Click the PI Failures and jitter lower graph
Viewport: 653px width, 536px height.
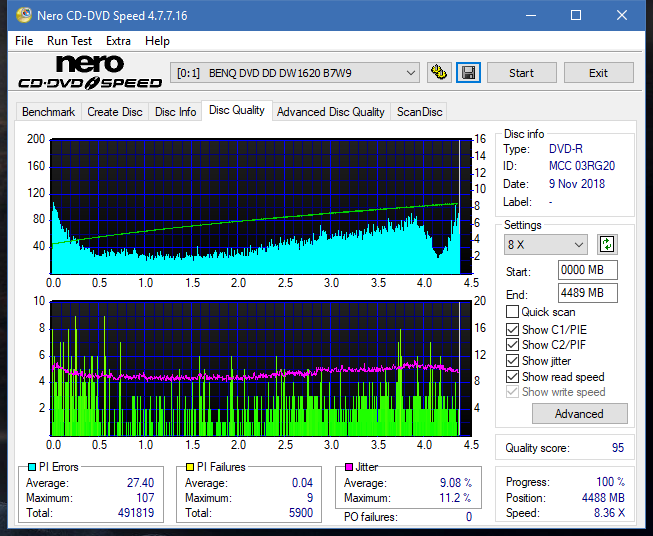[261, 369]
